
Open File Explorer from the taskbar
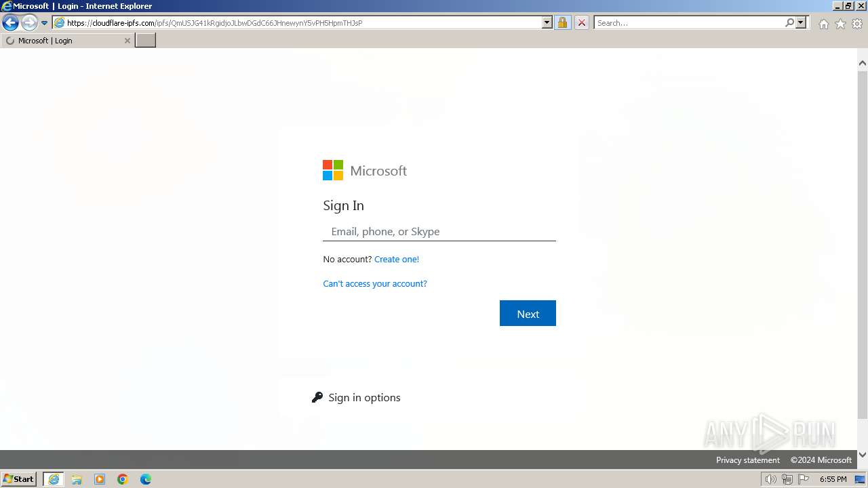coord(77,479)
